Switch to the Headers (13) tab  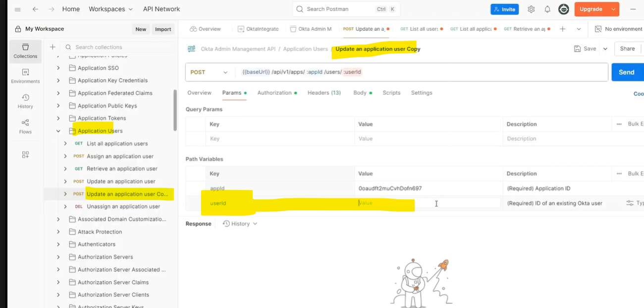point(324,93)
